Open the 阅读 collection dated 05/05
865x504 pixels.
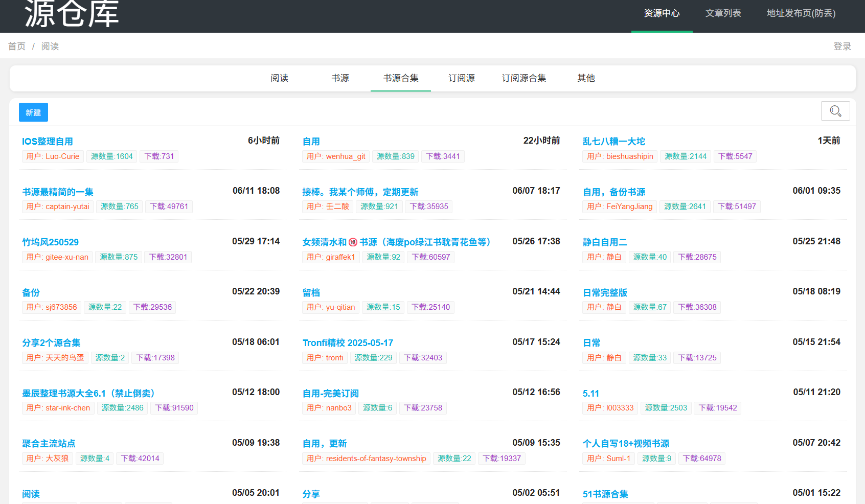click(x=31, y=494)
